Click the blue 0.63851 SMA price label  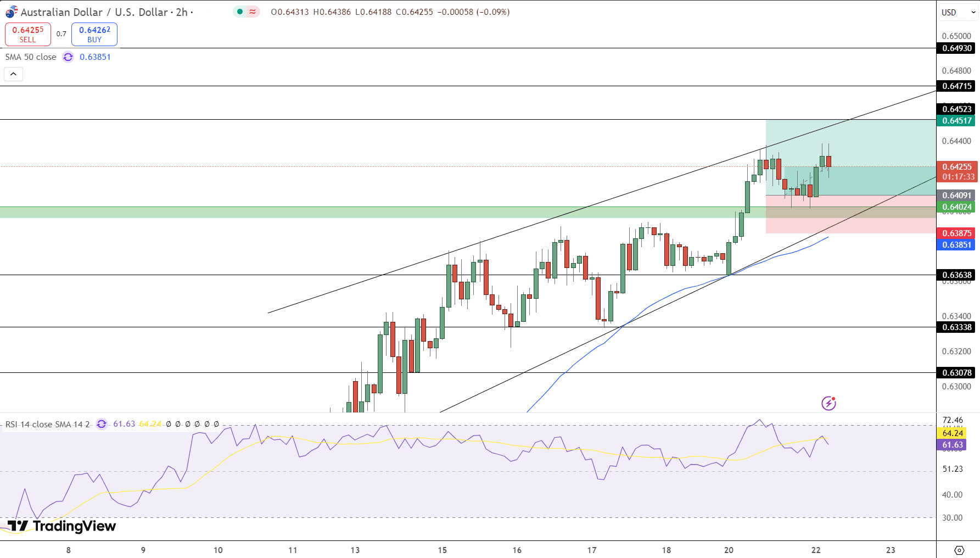tap(957, 245)
